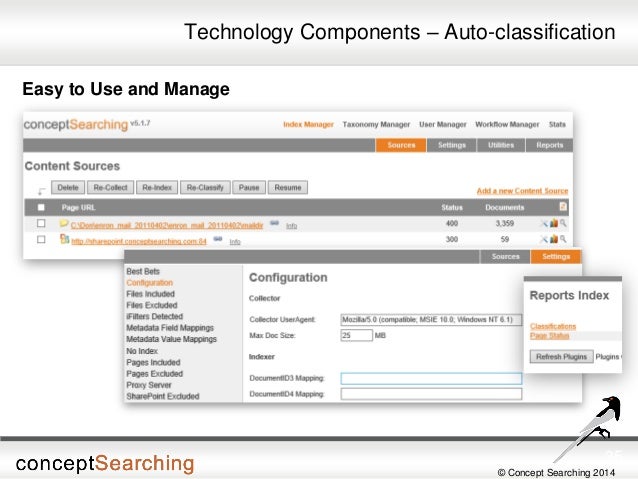Open the sharepoint.conceptsearching.com link
Screen dimensions: 638x479
point(139,241)
